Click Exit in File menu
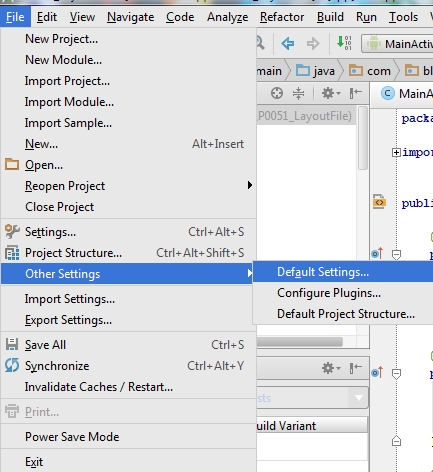 coord(128,462)
